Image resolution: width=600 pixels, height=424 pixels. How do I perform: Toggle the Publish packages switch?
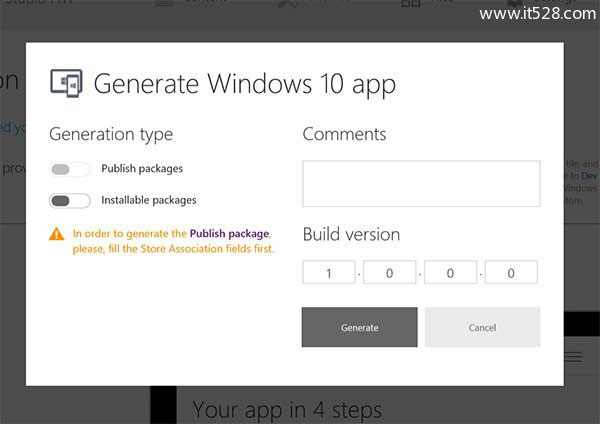point(70,169)
